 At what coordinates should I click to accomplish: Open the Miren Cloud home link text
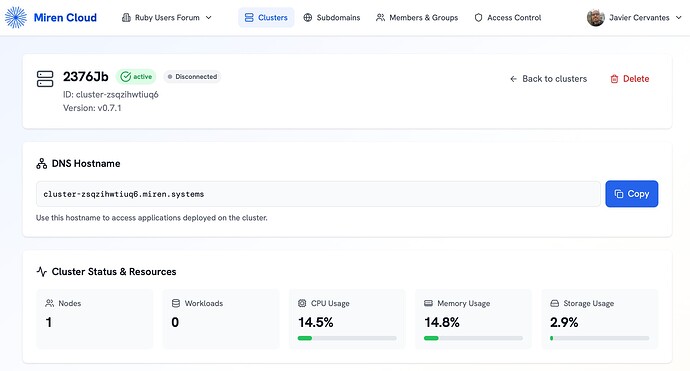65,18
